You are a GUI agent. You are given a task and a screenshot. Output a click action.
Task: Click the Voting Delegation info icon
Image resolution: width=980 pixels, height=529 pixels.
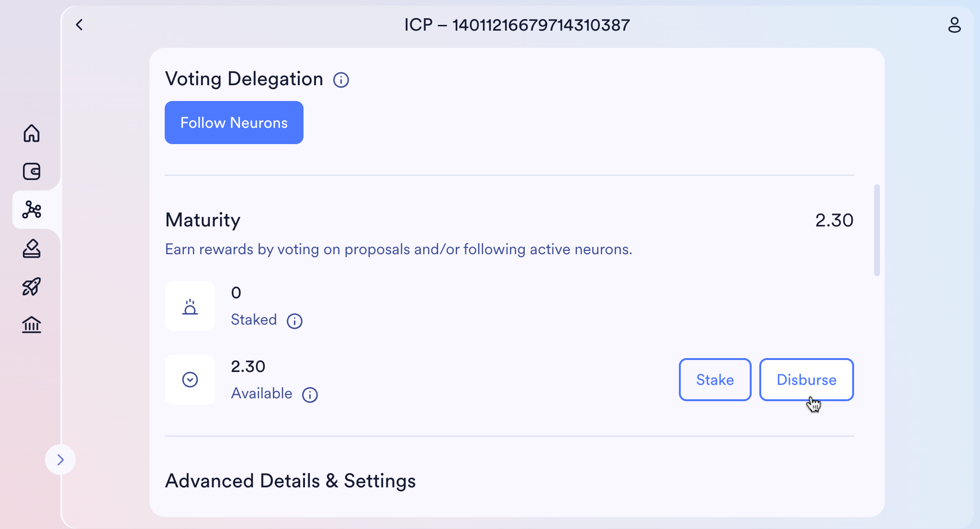[x=341, y=80]
